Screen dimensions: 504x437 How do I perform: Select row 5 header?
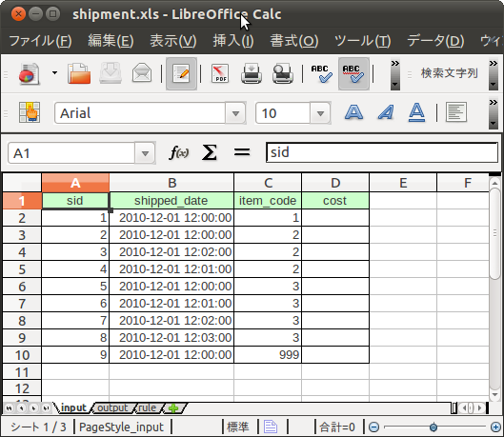point(22,269)
